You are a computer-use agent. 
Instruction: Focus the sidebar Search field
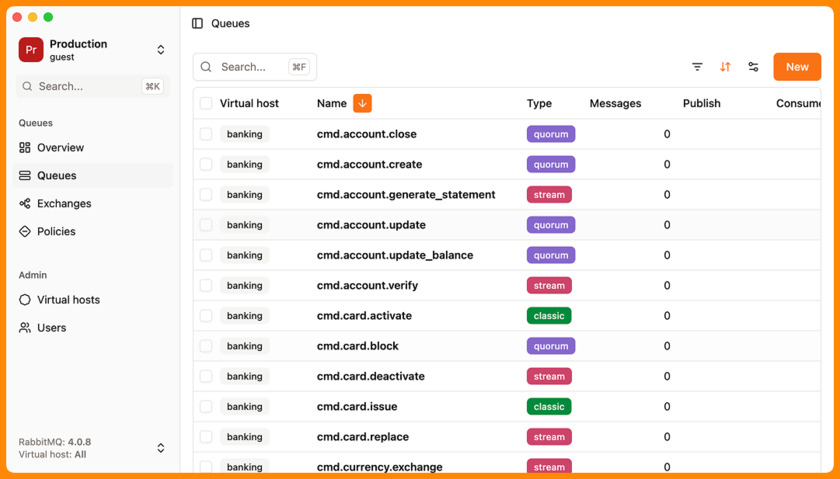click(x=93, y=86)
